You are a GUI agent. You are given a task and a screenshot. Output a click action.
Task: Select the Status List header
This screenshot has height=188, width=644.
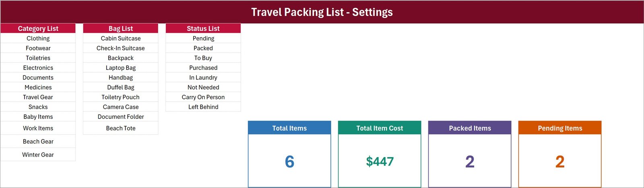click(203, 29)
